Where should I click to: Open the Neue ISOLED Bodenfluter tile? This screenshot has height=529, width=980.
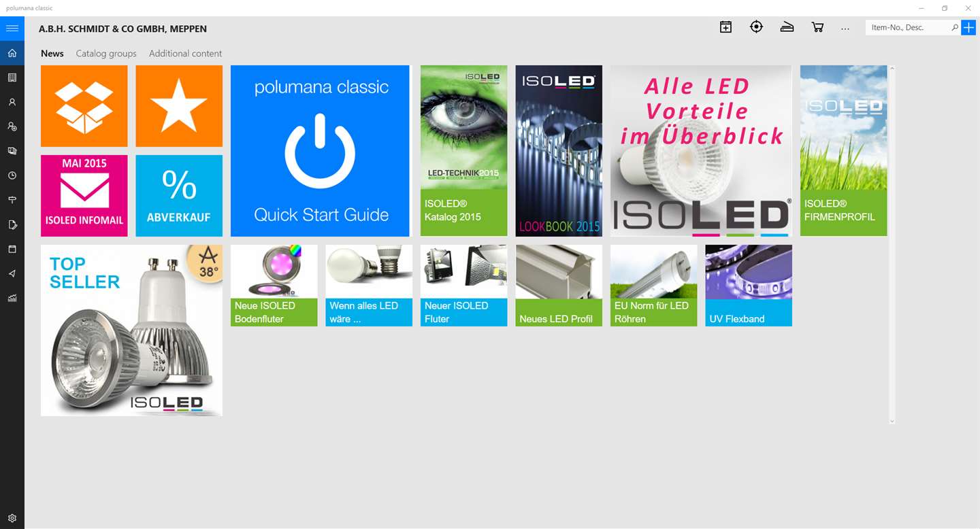point(274,286)
